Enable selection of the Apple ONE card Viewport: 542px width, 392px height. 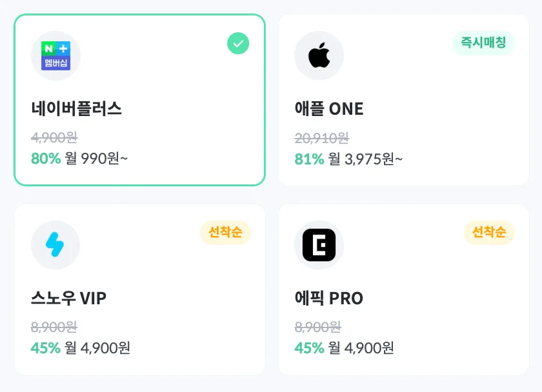tap(403, 100)
